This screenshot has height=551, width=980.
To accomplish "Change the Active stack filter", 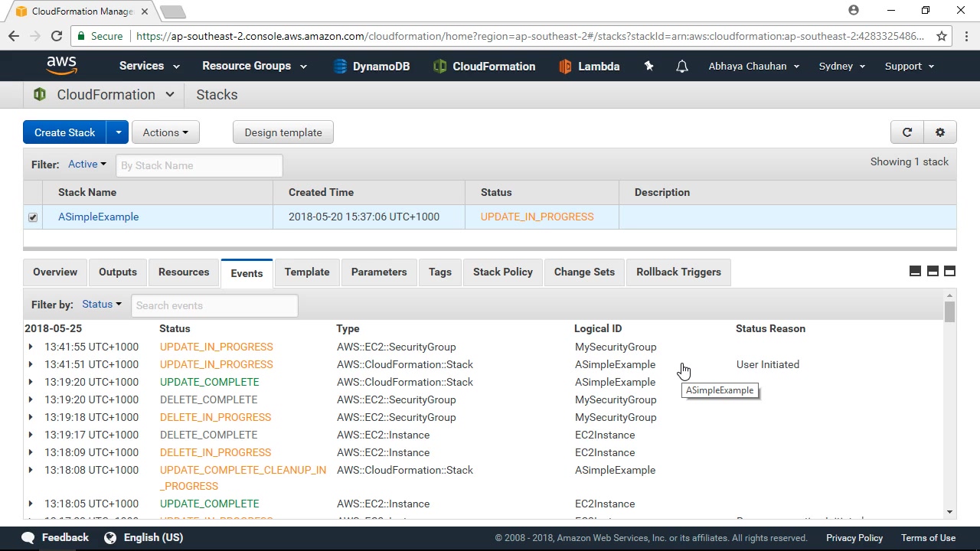I will pos(87,164).
